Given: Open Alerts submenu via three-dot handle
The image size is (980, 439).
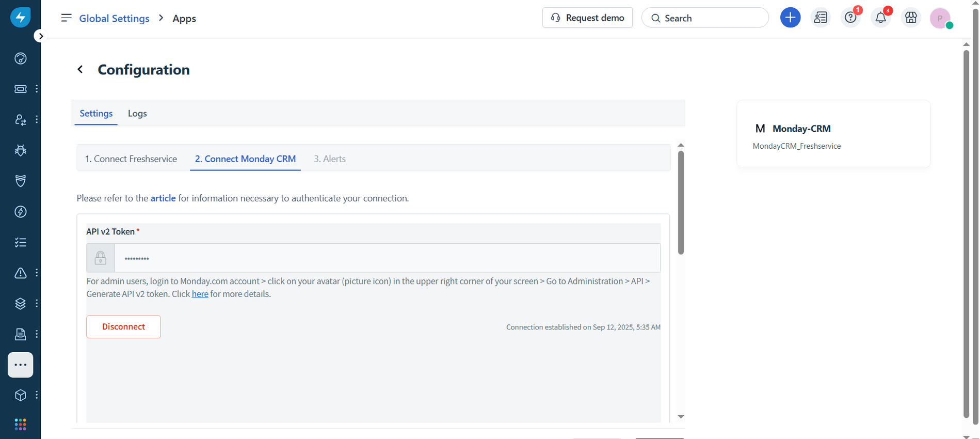Looking at the screenshot, I should tap(37, 273).
